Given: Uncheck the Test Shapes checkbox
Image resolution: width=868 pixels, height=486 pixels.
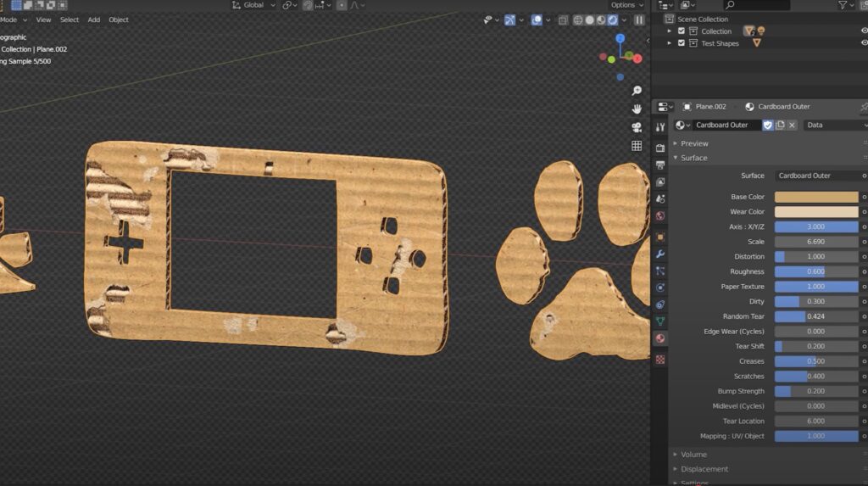Looking at the screenshot, I should 682,43.
